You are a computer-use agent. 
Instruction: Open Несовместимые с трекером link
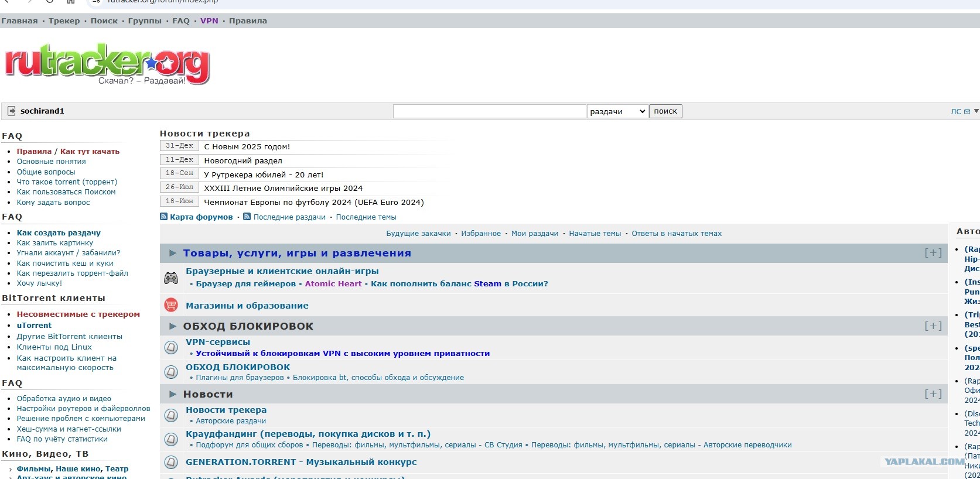coord(78,314)
